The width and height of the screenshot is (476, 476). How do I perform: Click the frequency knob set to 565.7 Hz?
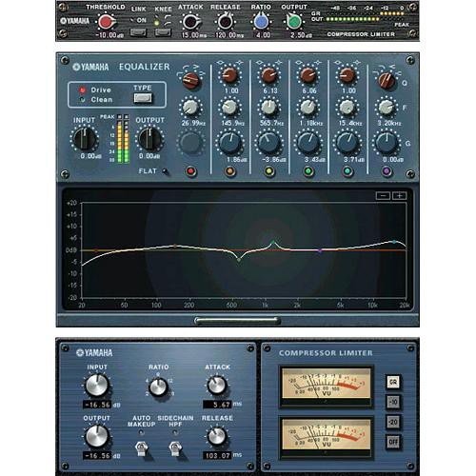(x=269, y=108)
